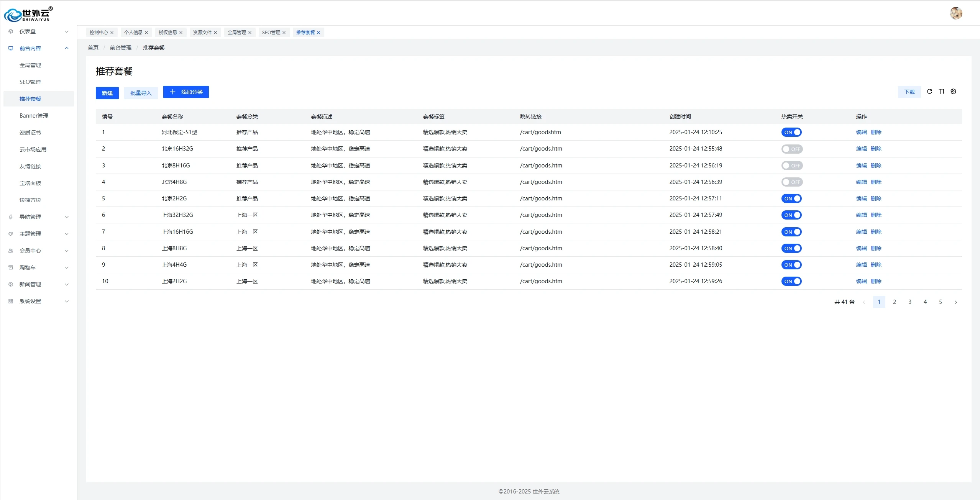Open Banner管理 in the sidebar
This screenshot has width=980, height=500.
coord(34,116)
